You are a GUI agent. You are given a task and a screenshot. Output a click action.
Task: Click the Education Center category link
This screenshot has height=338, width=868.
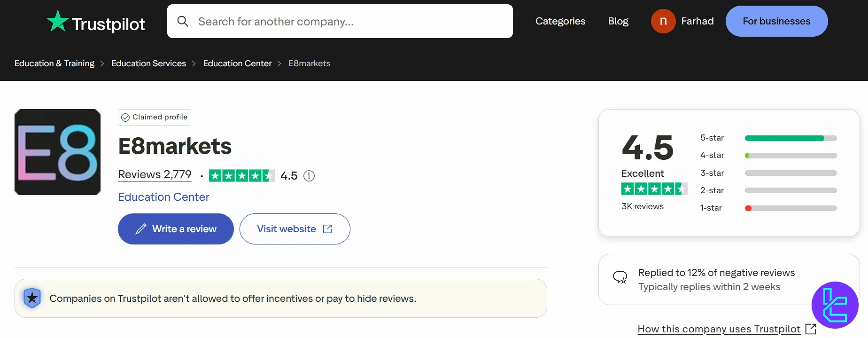point(163,197)
